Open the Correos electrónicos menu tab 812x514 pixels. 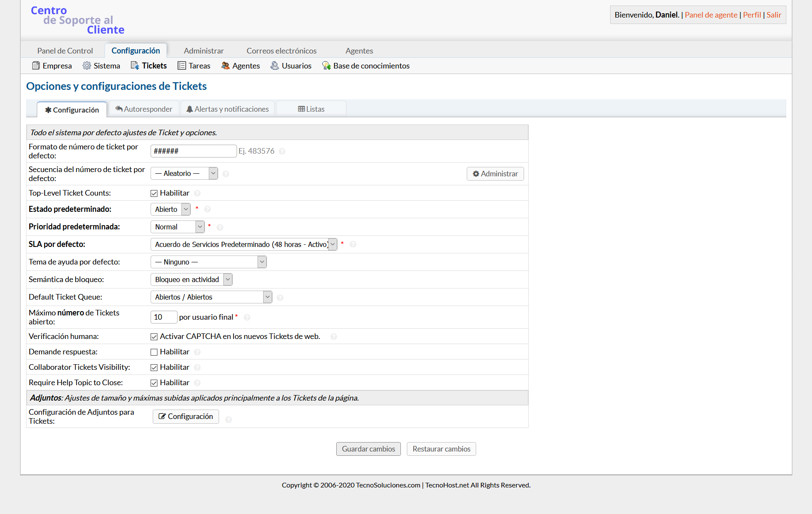[x=282, y=51]
